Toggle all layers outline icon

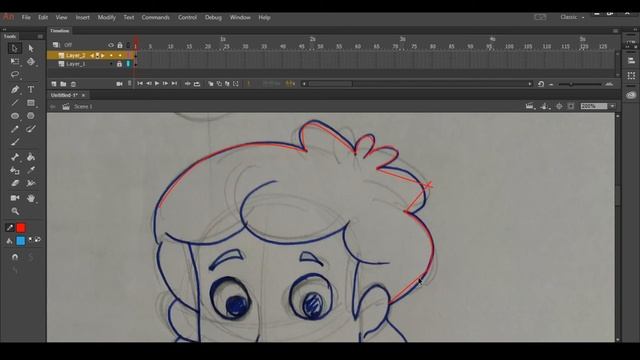pyautogui.click(x=128, y=45)
